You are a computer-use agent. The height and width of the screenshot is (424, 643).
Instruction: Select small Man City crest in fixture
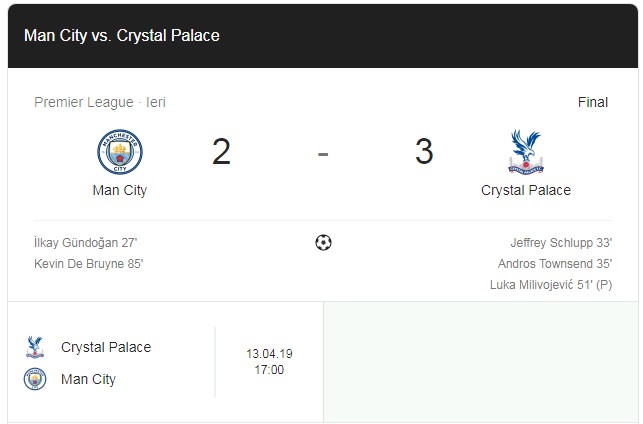click(35, 379)
